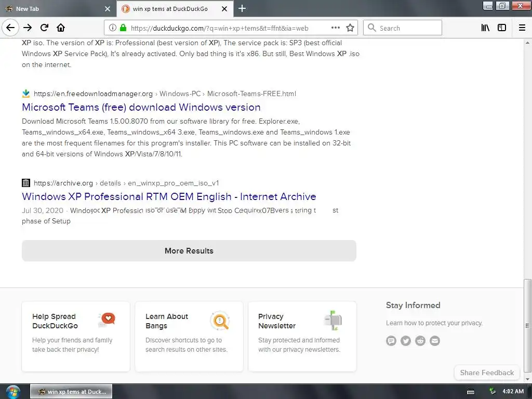Click the 4:02 AM taskbar clock
Viewport: 532px width, 399px height.
[513, 392]
